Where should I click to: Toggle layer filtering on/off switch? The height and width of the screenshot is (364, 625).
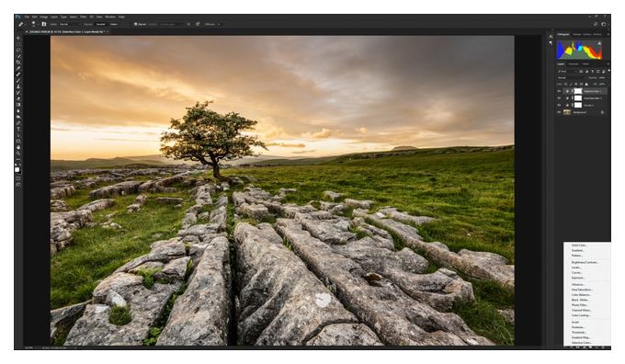609,71
